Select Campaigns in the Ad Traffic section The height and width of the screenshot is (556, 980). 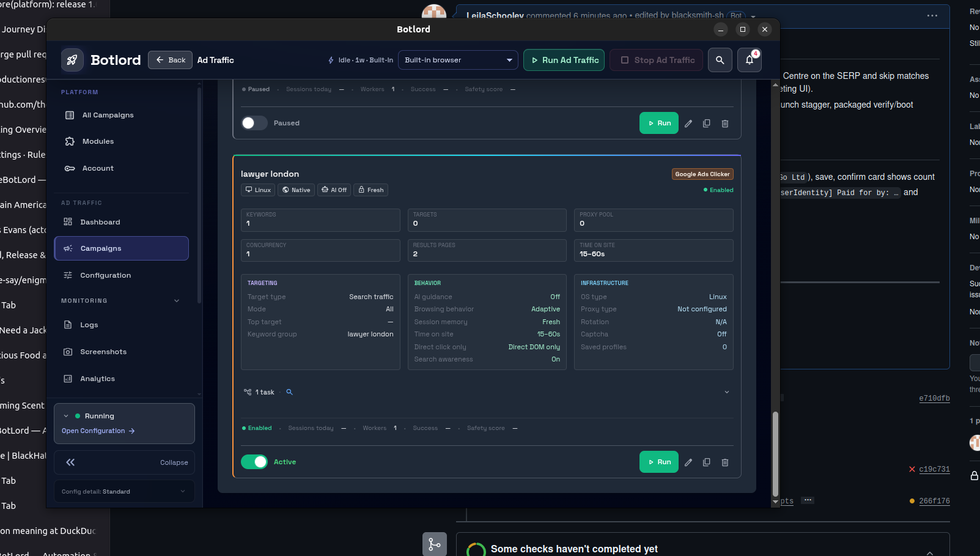[121, 248]
